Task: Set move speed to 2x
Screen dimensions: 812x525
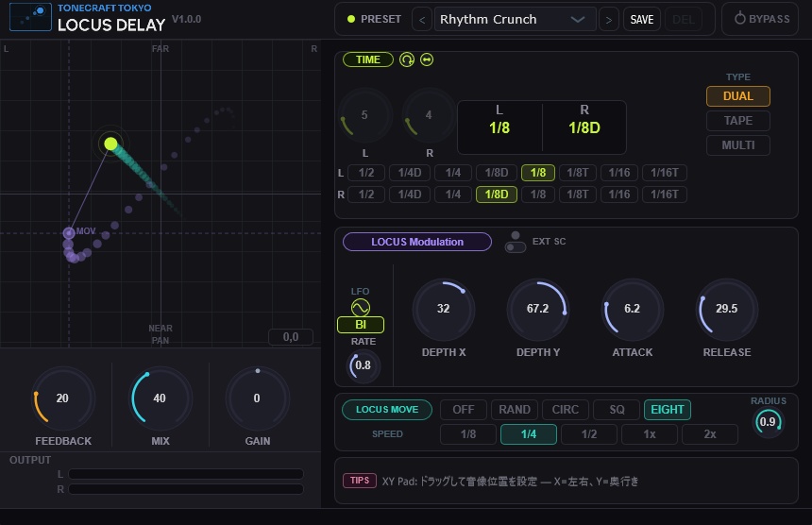Action: [710, 433]
